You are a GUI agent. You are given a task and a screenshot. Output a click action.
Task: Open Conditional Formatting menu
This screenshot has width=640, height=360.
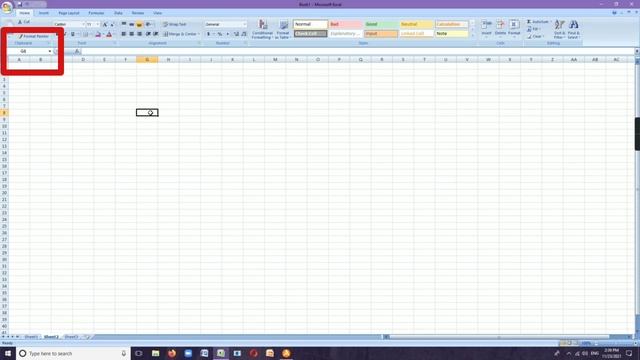pyautogui.click(x=262, y=29)
